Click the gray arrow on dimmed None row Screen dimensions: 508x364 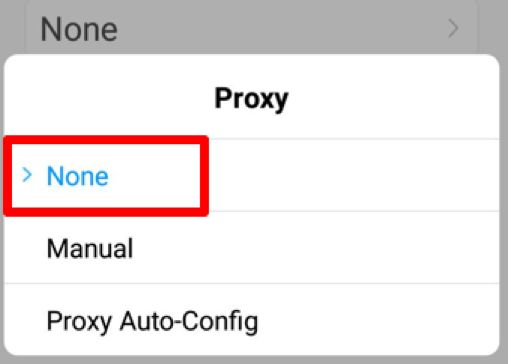pyautogui.click(x=453, y=28)
